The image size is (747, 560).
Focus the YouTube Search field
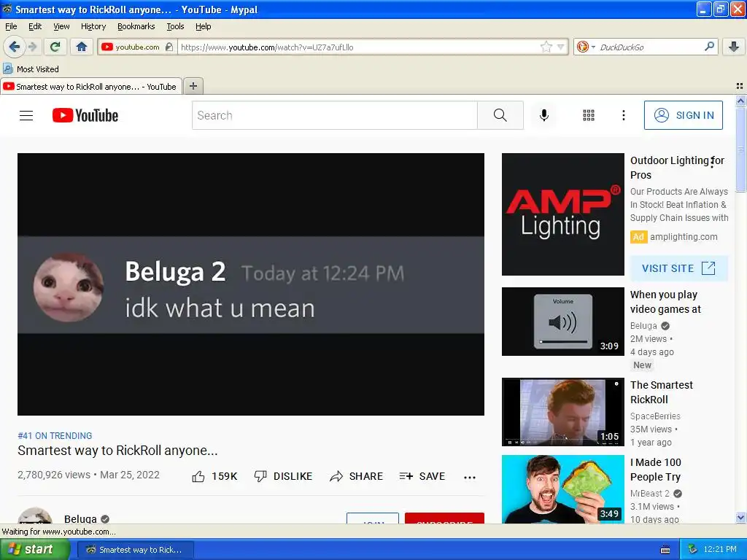click(x=334, y=115)
